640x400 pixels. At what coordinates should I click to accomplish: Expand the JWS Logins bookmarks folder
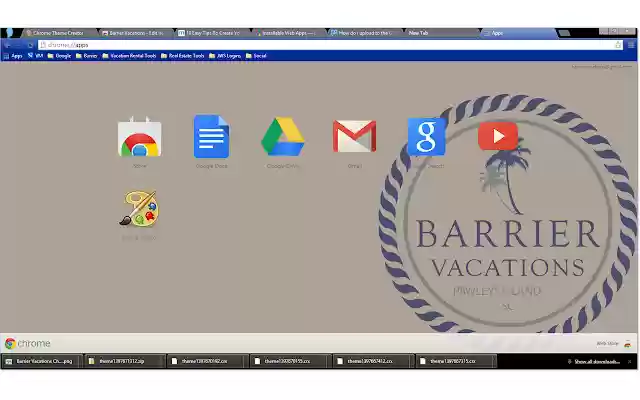225,56
